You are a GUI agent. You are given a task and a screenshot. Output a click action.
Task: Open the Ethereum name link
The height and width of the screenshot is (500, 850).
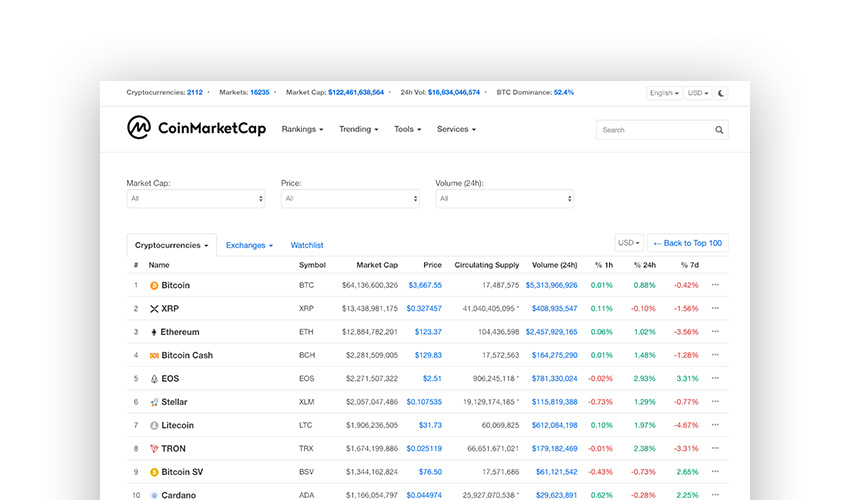click(x=180, y=332)
